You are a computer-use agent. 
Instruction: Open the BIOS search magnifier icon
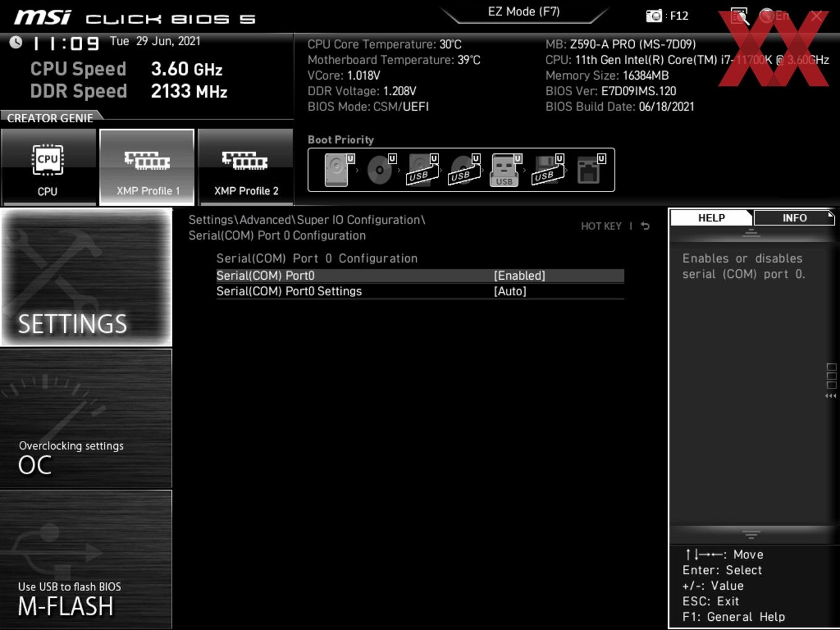739,16
